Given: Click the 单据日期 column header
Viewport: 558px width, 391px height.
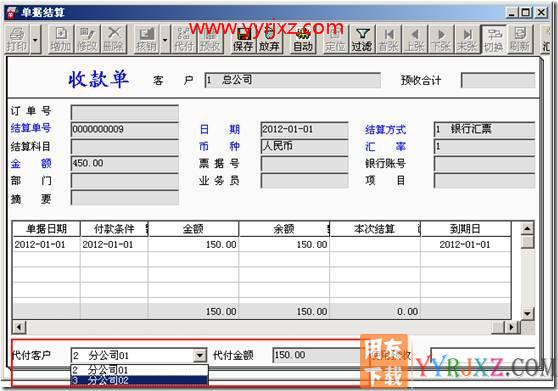Looking at the screenshot, I should coord(47,229).
